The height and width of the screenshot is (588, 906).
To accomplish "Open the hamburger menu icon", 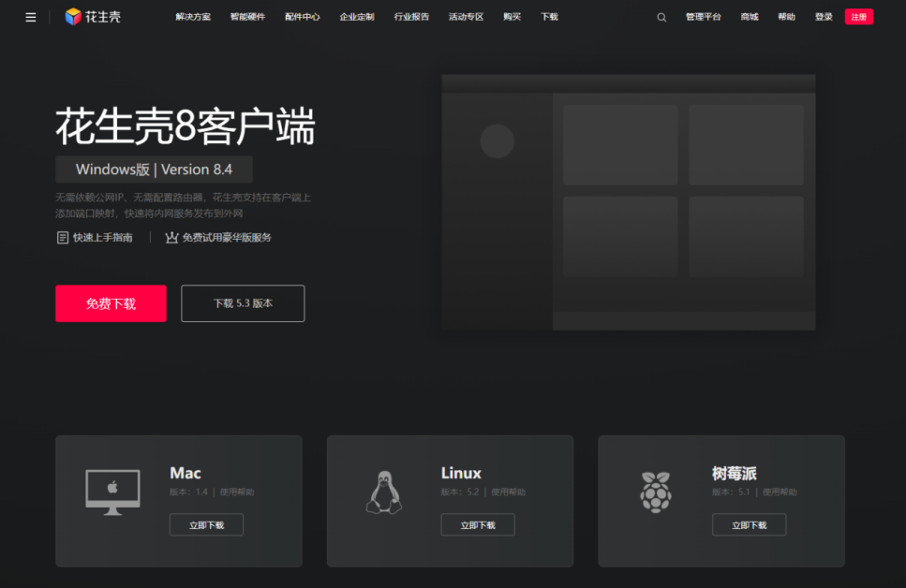I will (31, 18).
